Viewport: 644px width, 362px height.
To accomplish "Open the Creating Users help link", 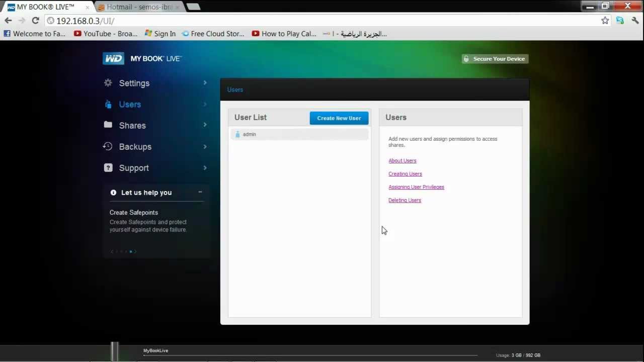I will click(x=405, y=173).
